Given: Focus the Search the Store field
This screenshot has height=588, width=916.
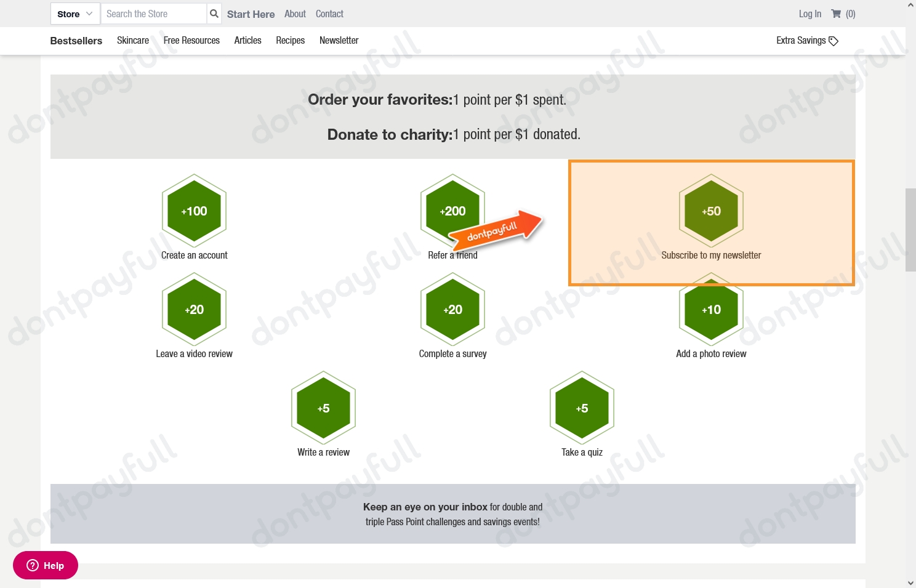Looking at the screenshot, I should [x=154, y=14].
